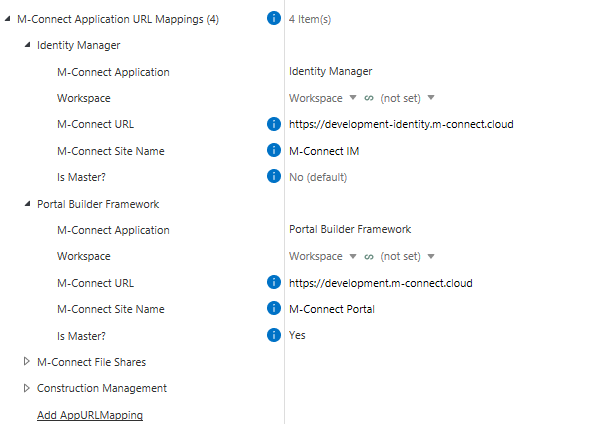Select M-Connect URL label under Portal Builder

pos(95,283)
